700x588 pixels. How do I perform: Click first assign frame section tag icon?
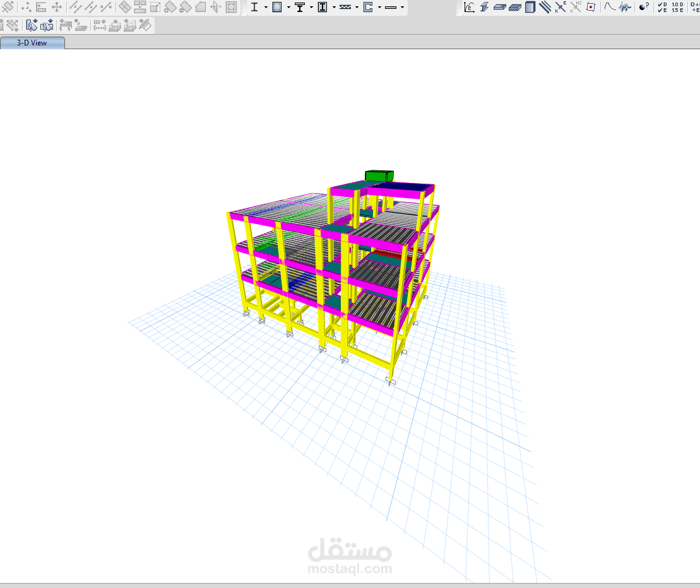[x=32, y=25]
